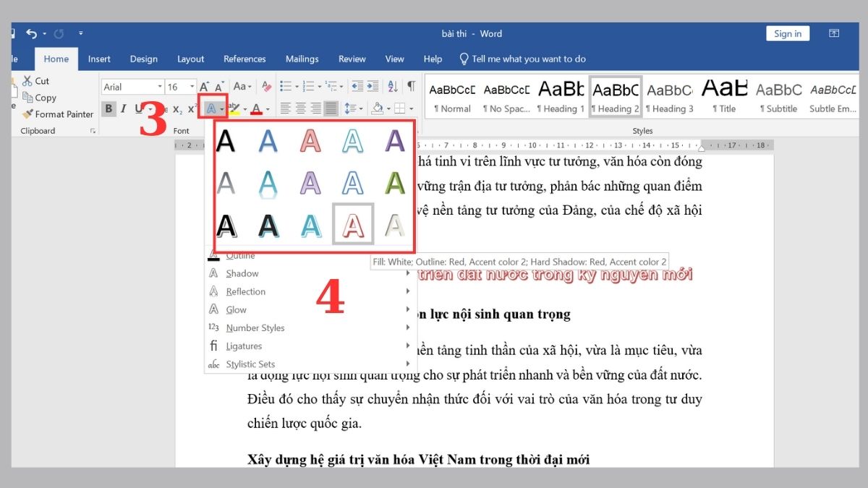868x488 pixels.
Task: Open the Customize Quick Access Toolbar dropdown
Action: click(80, 33)
